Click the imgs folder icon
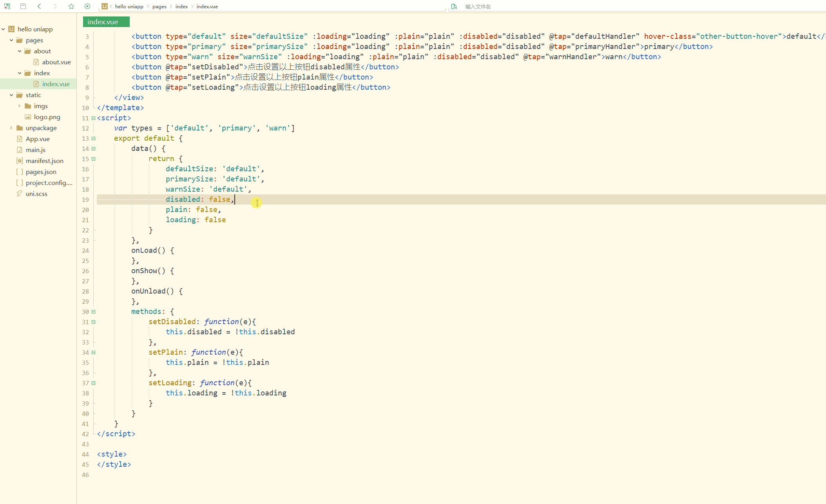The image size is (826, 504). tap(28, 106)
